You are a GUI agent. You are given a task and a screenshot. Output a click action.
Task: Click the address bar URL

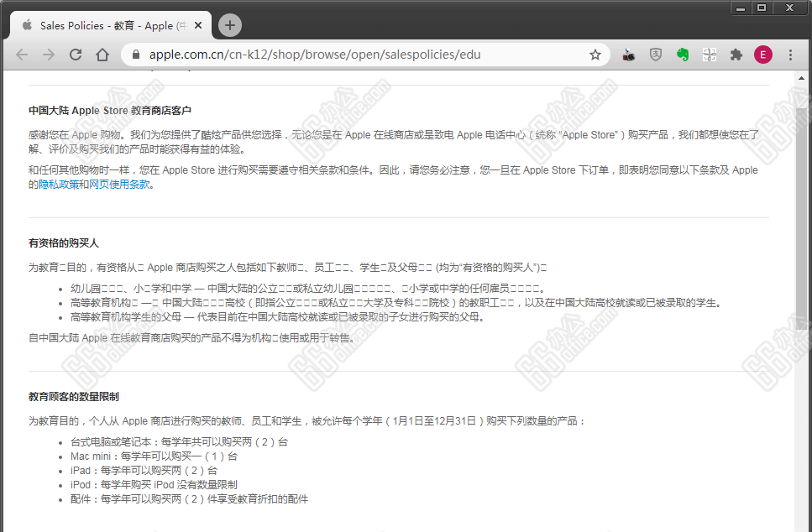315,55
